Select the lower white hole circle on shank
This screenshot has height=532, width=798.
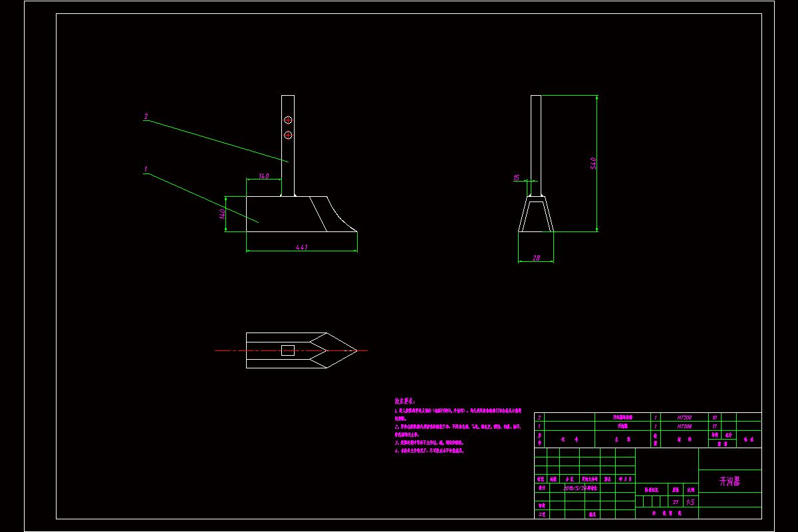click(x=288, y=135)
